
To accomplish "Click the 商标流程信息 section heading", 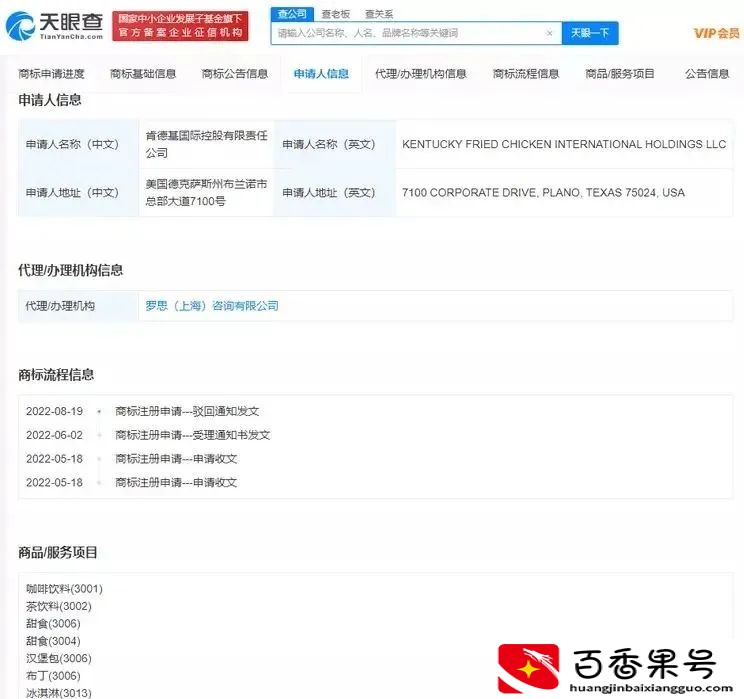I will click(56, 374).
